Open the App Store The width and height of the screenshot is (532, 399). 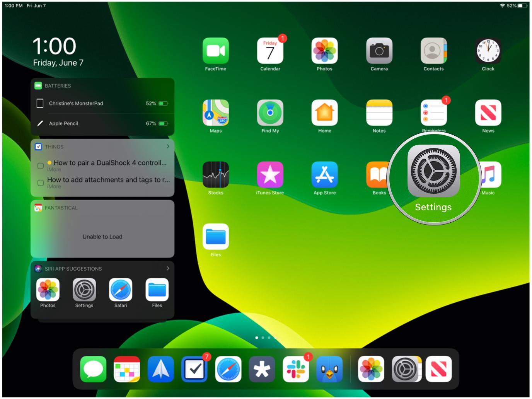[x=324, y=175]
